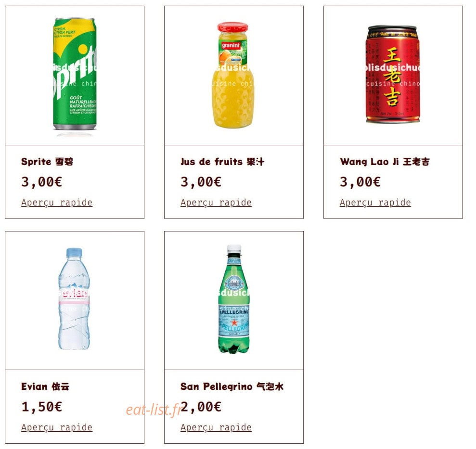
Task: Click the San Pellegrino 2,00€ price
Action: 201,407
